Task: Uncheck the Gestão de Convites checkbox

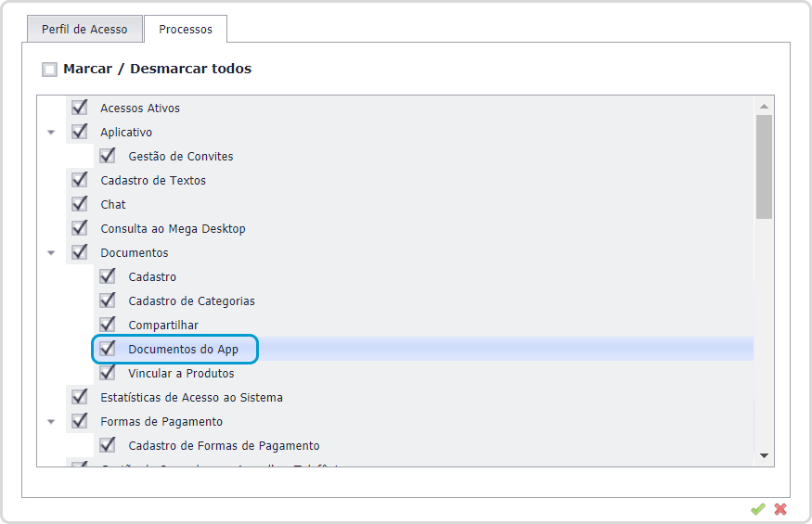Action: coord(108,156)
